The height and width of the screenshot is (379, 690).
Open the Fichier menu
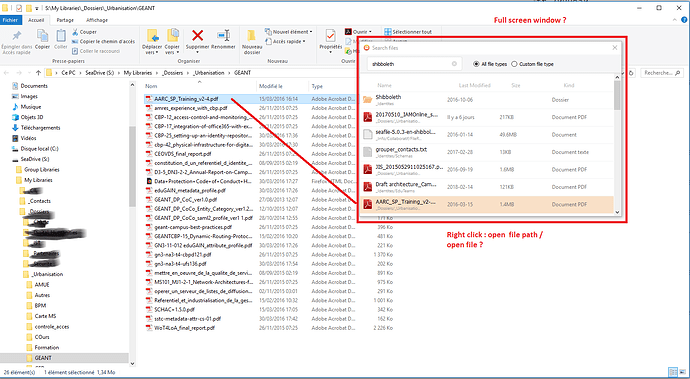point(10,20)
